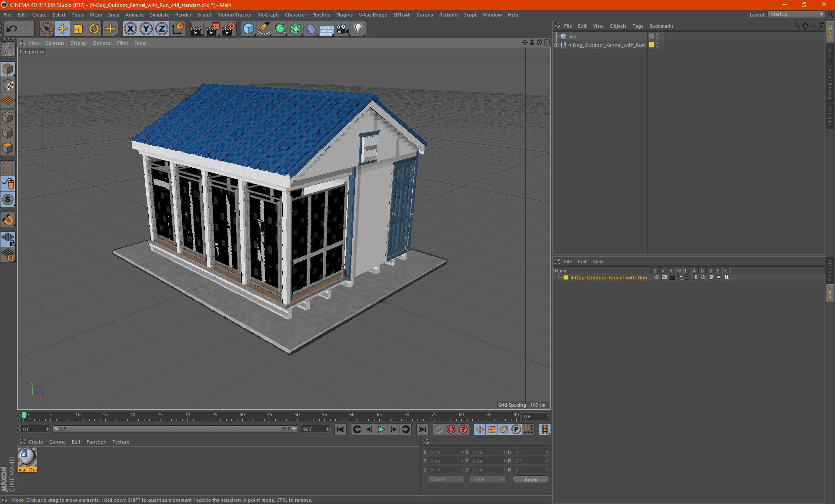Activate the Rotate tool

(94, 29)
